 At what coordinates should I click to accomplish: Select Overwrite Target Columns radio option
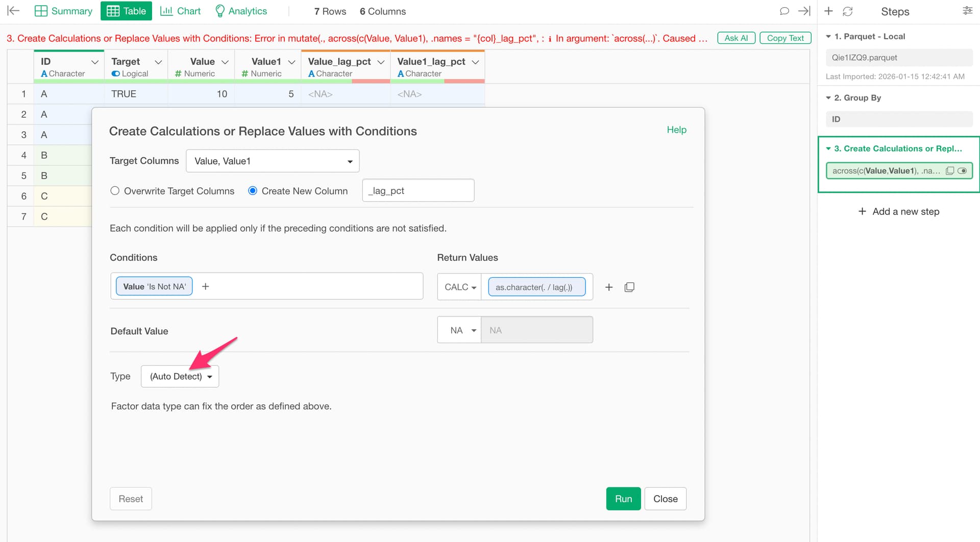115,191
